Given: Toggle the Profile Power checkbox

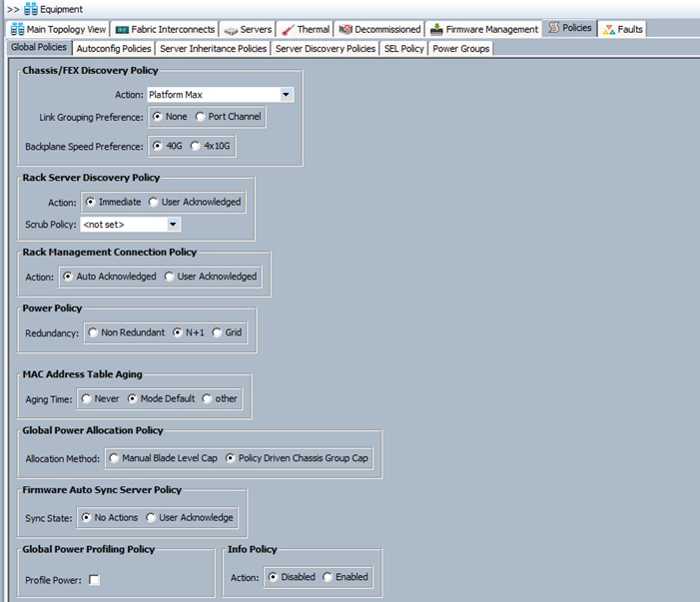Looking at the screenshot, I should click(94, 580).
